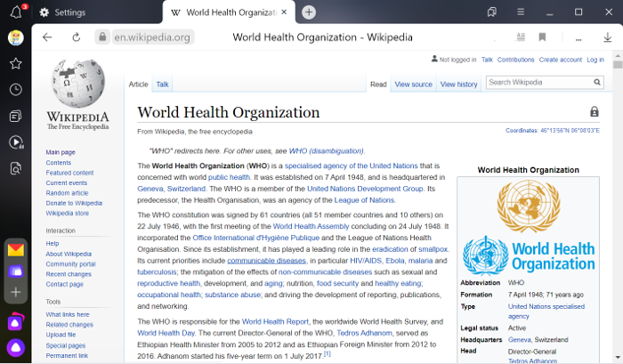Open the Wikipedia globe logo
Screen dimensions: 623x364
tap(78, 84)
